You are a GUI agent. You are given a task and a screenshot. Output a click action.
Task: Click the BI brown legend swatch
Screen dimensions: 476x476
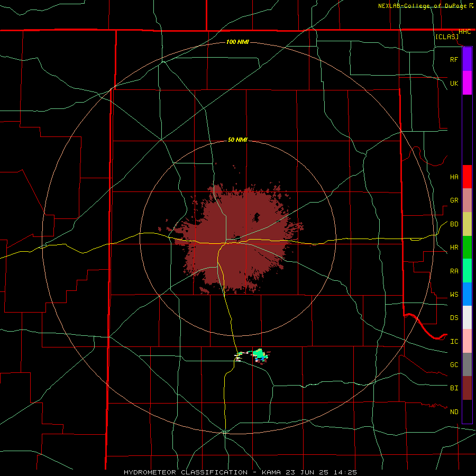click(x=467, y=388)
